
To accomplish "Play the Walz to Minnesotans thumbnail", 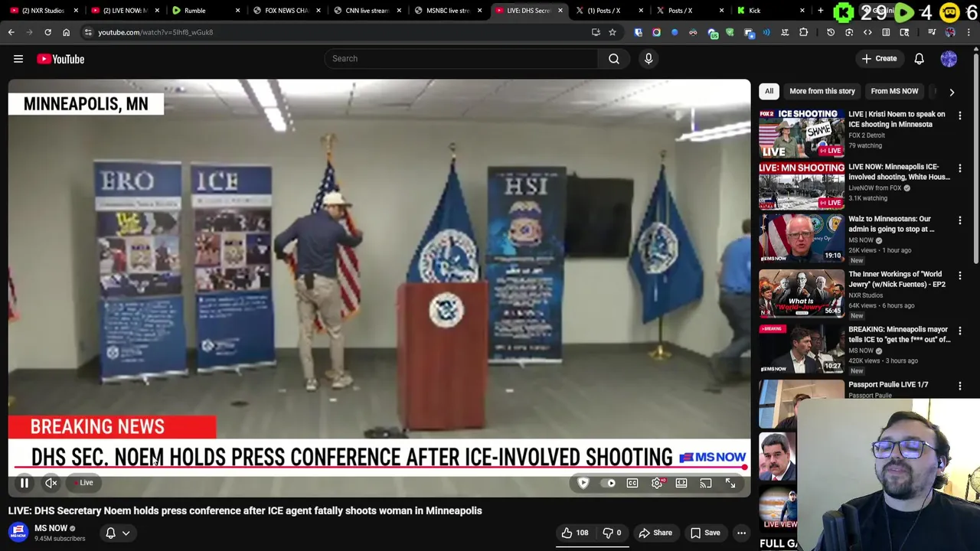I will [802, 238].
